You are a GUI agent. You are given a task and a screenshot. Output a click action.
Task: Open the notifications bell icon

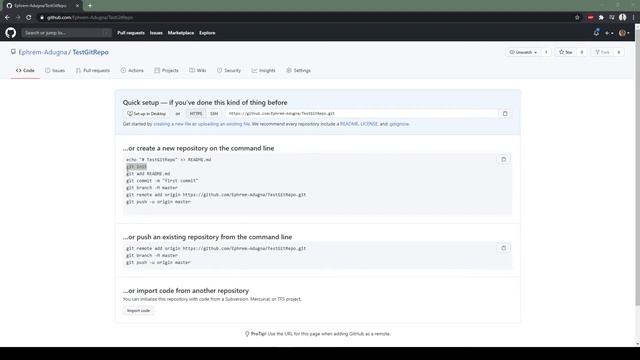coord(596,33)
